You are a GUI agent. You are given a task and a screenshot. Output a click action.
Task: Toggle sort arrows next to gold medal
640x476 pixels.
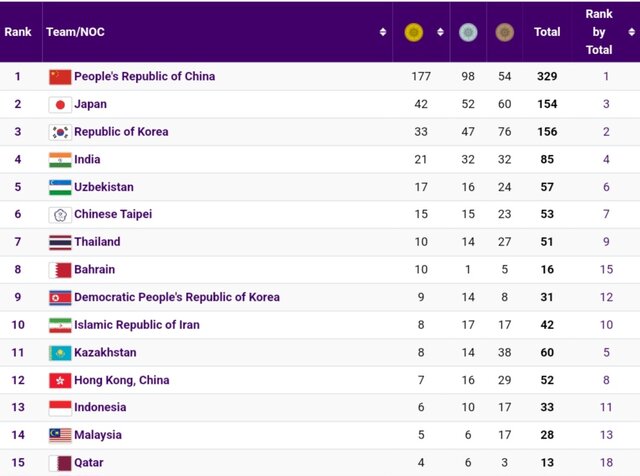point(439,32)
